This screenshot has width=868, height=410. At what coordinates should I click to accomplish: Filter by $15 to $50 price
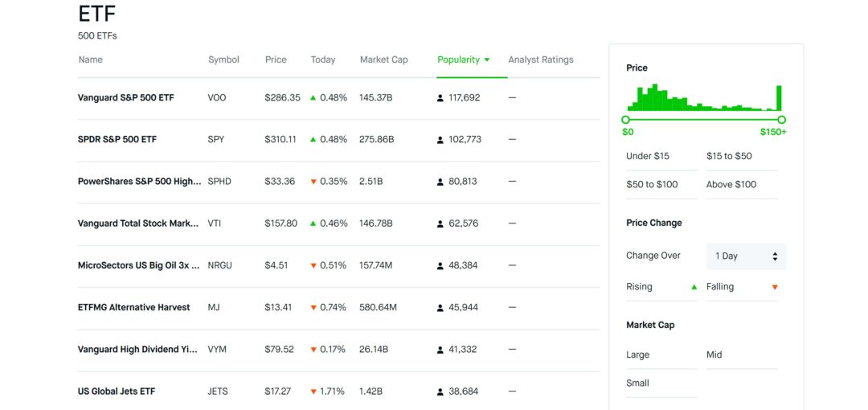742,156
